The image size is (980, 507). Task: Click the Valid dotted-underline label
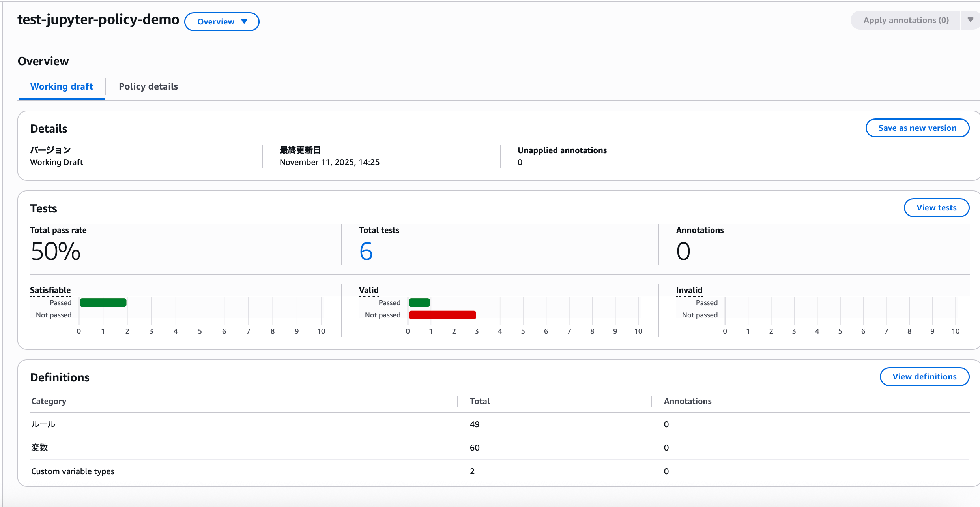coord(368,290)
